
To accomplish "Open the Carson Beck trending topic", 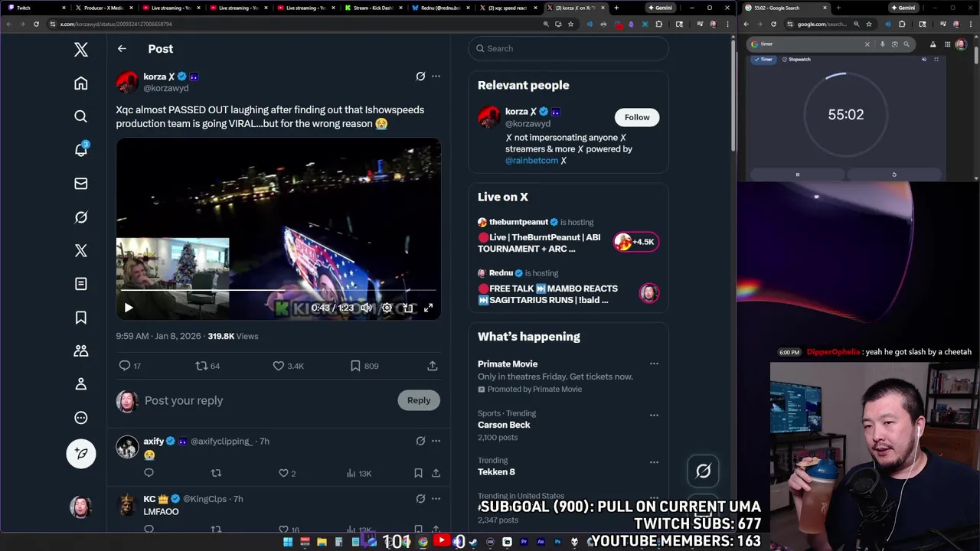I will click(504, 425).
